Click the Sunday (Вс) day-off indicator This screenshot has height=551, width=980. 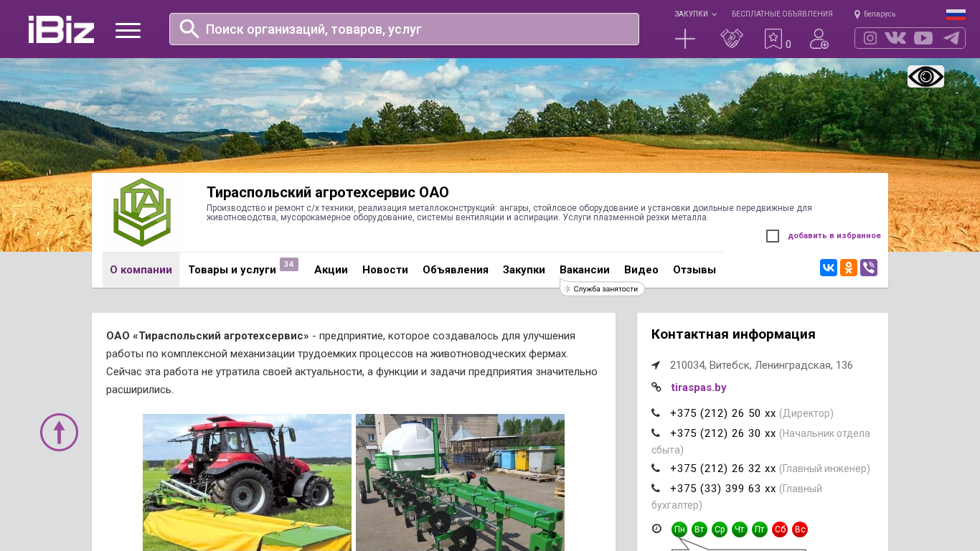pyautogui.click(x=800, y=529)
